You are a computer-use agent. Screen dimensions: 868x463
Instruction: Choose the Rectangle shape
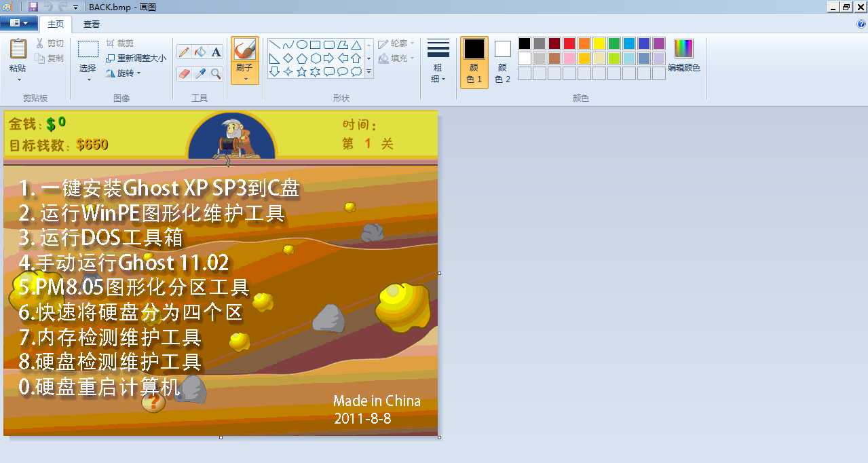point(315,45)
